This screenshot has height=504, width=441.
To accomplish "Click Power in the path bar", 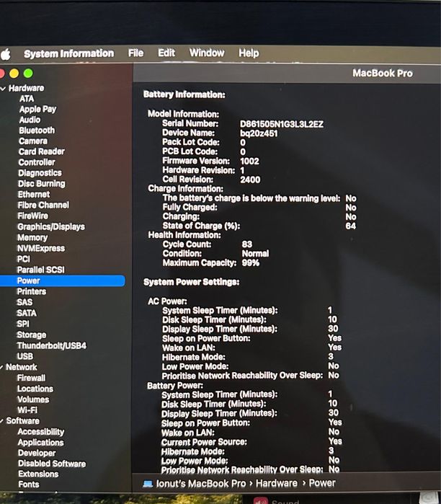I will coord(322,483).
